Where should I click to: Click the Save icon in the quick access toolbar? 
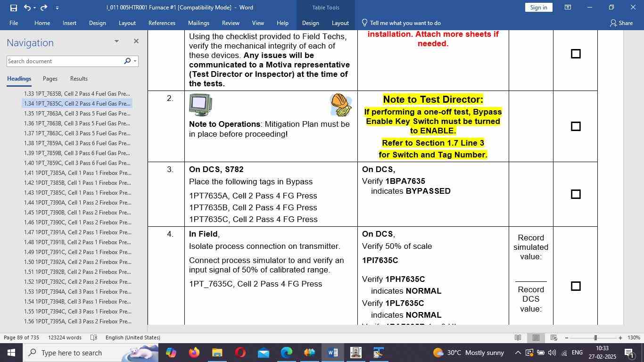13,8
